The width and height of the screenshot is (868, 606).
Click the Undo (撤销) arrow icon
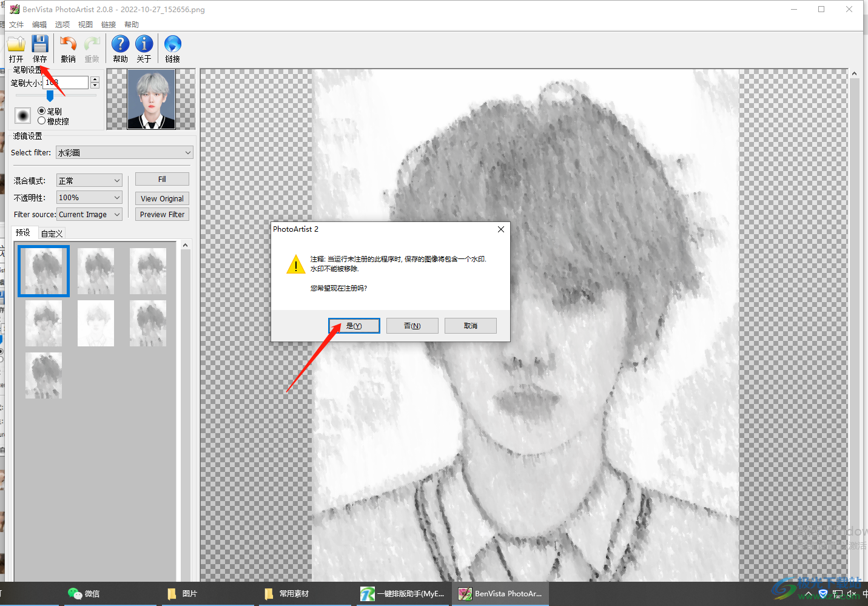[68, 44]
